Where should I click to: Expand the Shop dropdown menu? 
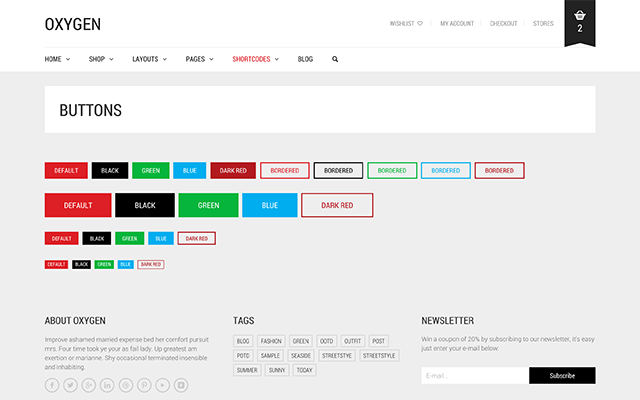101,59
